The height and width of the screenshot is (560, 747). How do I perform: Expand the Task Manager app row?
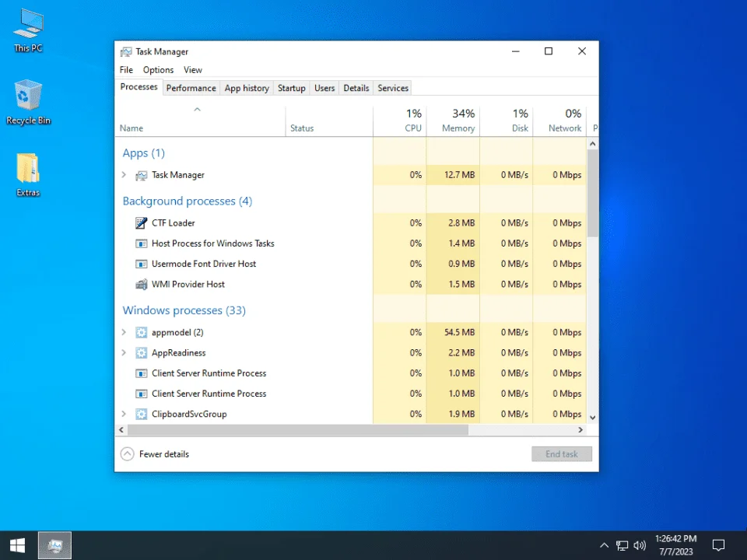pyautogui.click(x=124, y=175)
